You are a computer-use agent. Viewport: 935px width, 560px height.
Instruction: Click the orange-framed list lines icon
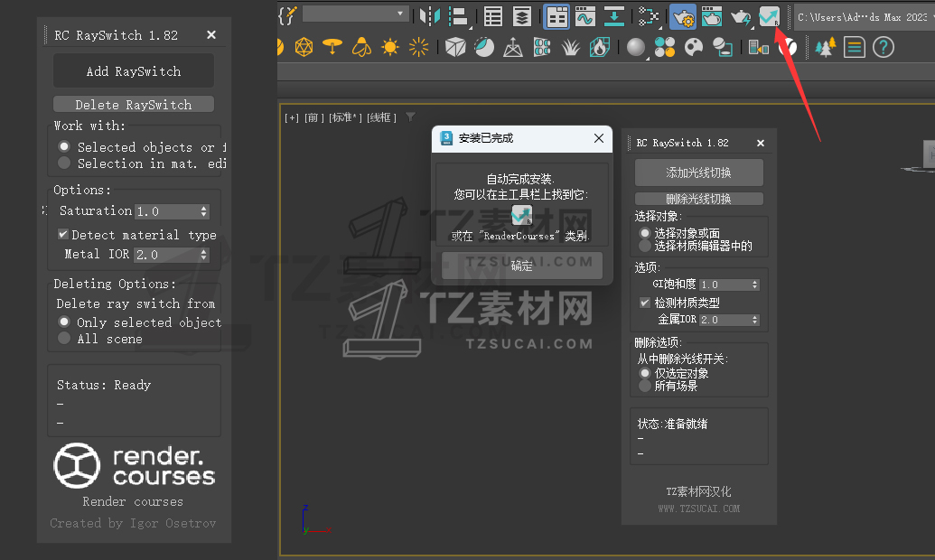click(x=854, y=47)
